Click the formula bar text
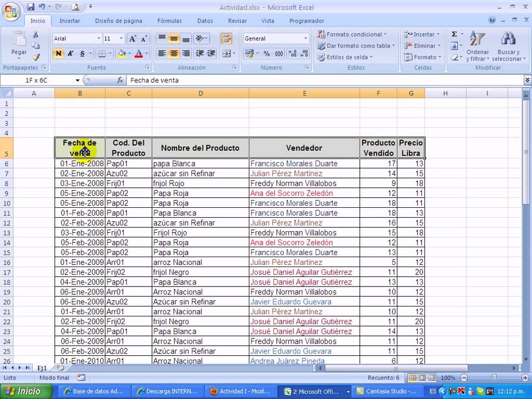Screen dimensions: 532x399 click(155, 80)
